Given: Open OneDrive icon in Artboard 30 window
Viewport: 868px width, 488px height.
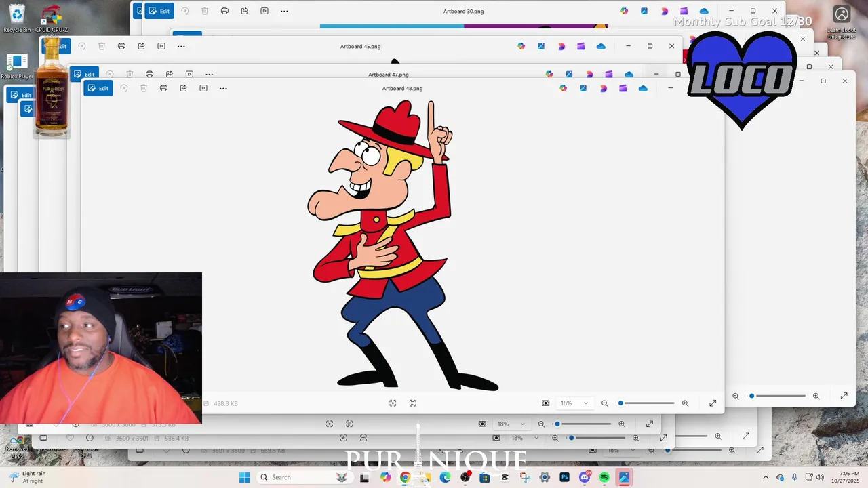Looking at the screenshot, I should click(704, 11).
